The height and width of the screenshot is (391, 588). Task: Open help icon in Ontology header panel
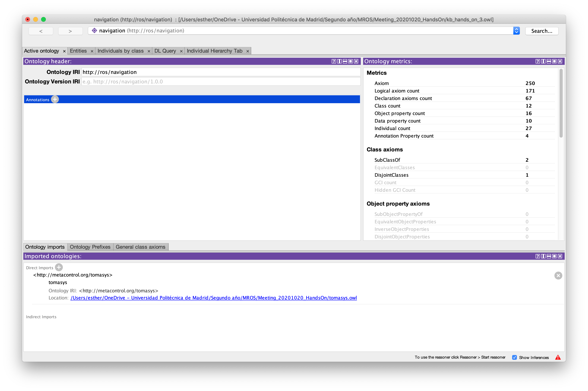(334, 61)
